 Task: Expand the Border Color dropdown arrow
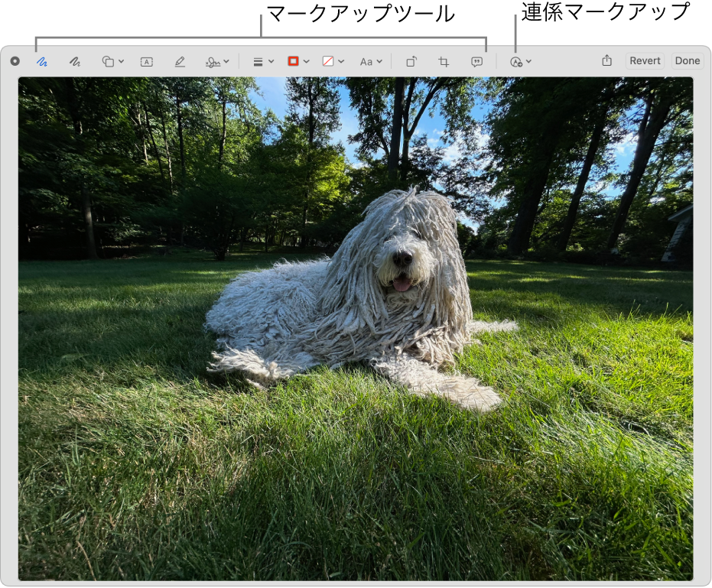(x=307, y=61)
